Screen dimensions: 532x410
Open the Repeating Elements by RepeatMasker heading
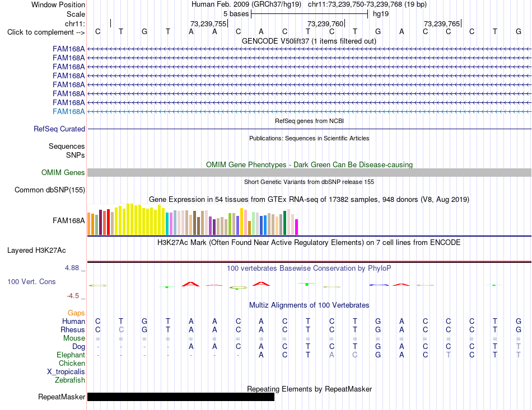click(309, 389)
